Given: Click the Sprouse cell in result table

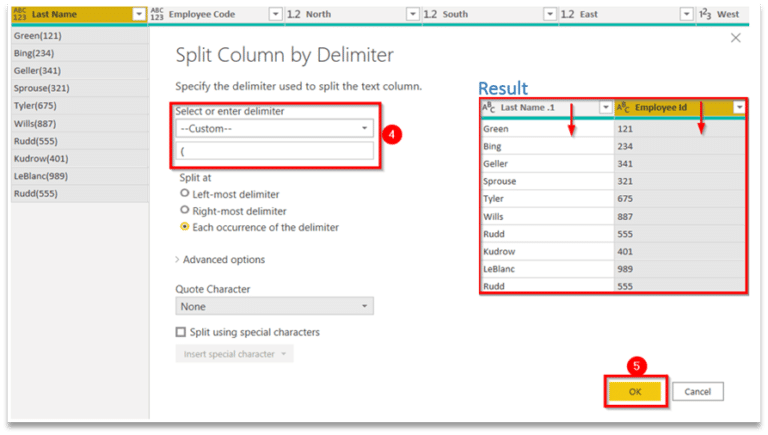Looking at the screenshot, I should pyautogui.click(x=547, y=181).
